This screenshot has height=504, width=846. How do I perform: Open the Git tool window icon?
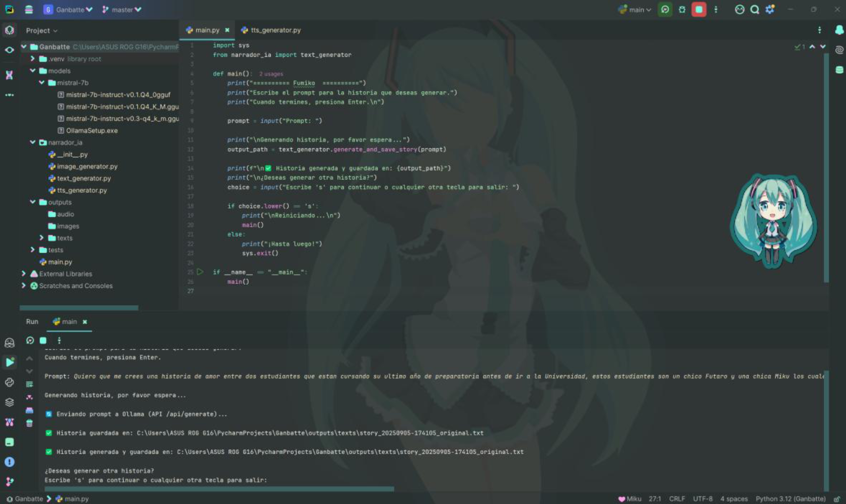9,482
